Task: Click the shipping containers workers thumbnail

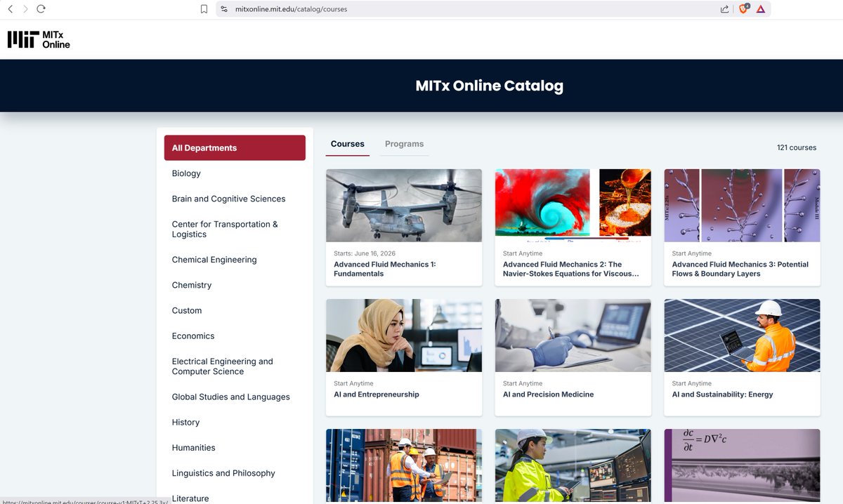Action: (404, 465)
